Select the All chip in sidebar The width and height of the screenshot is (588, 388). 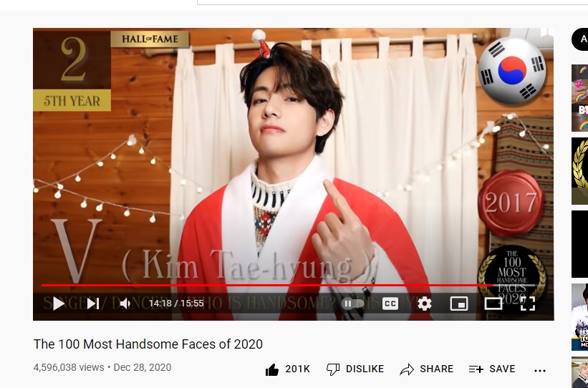579,39
